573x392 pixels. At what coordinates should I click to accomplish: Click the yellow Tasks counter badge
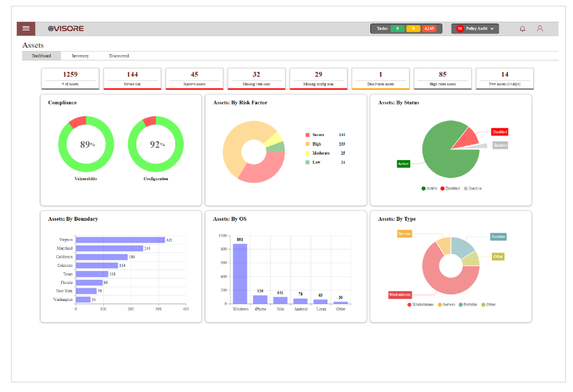(413, 29)
